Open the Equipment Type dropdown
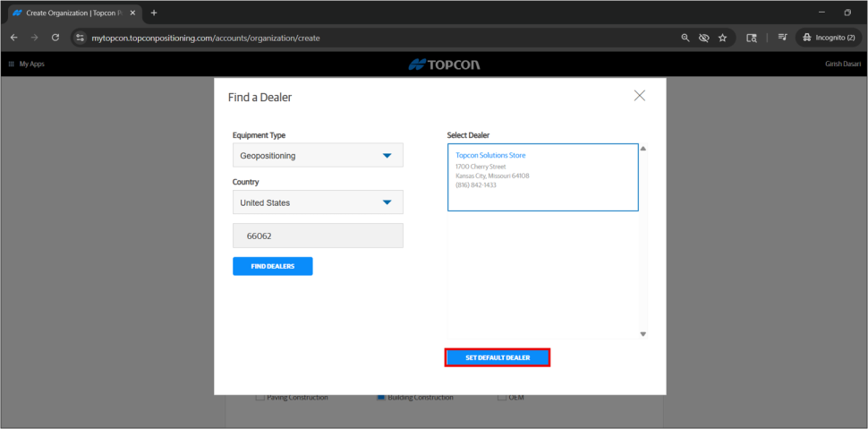 pyautogui.click(x=318, y=156)
